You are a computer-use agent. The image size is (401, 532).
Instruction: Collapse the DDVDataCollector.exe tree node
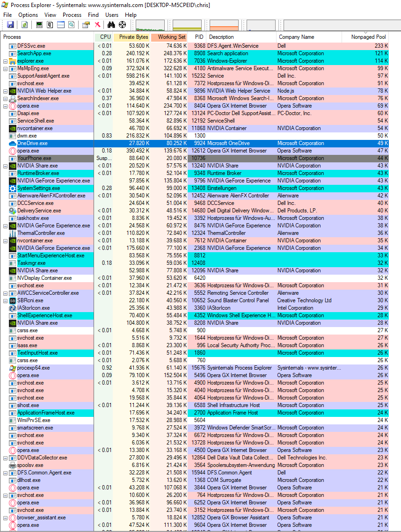click(5, 458)
